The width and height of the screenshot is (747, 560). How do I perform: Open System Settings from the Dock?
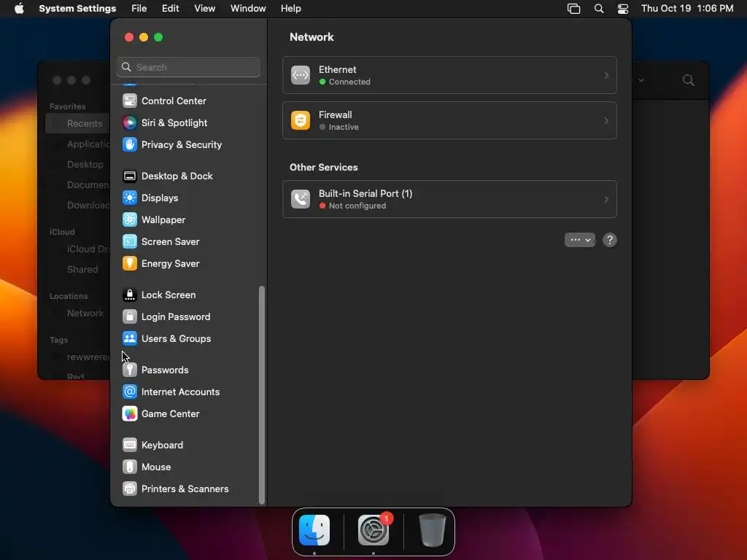pos(373,531)
